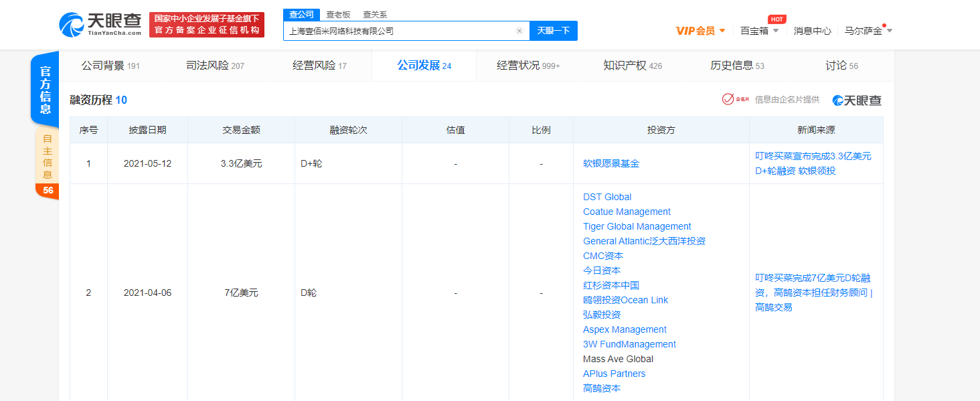The image size is (980, 401).
Task: Open investor General Atlantic泛大西洋投资
Action: 644,241
